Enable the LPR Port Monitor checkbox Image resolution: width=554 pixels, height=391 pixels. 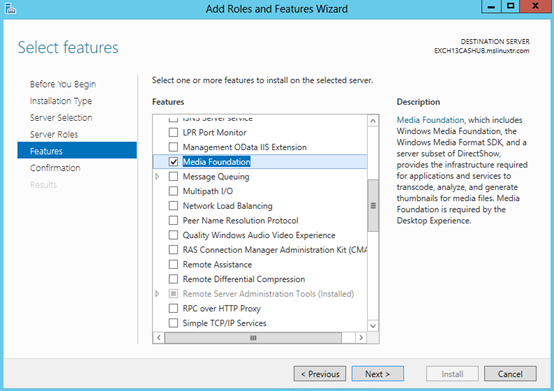173,132
